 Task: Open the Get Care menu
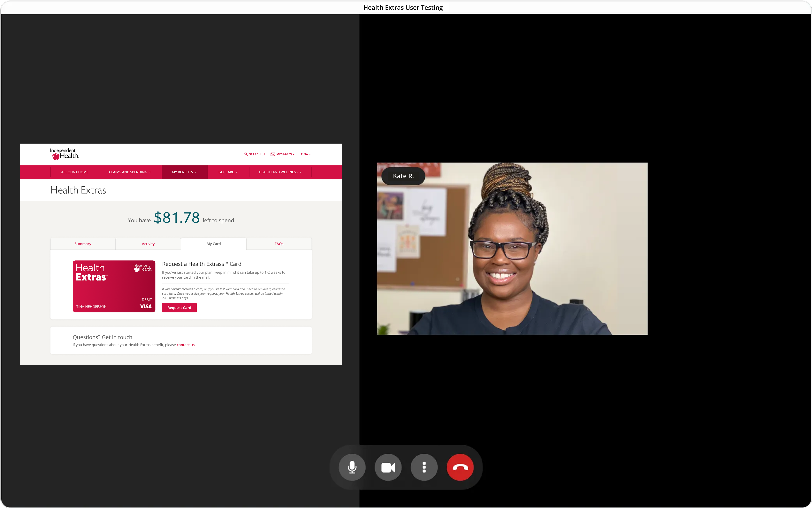228,172
